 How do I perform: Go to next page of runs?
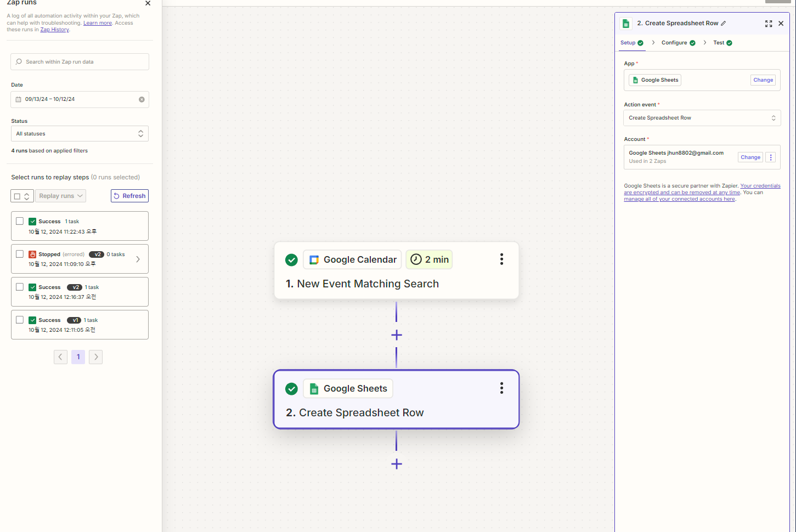pos(96,357)
